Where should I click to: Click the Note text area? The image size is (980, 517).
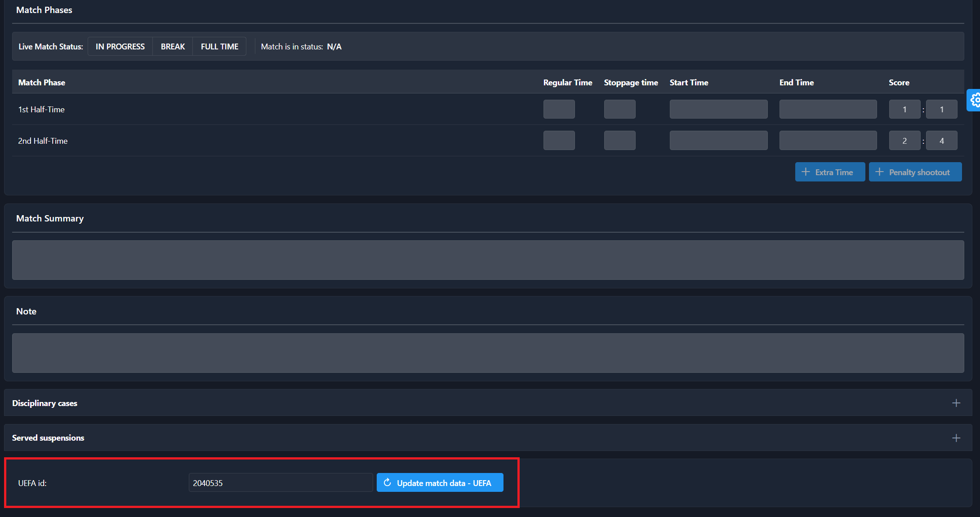click(x=488, y=353)
